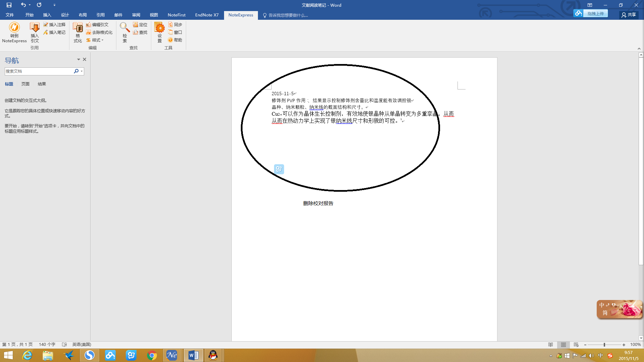Click the Window (窗口) button
This screenshot has width=644, height=362.
click(x=175, y=32)
